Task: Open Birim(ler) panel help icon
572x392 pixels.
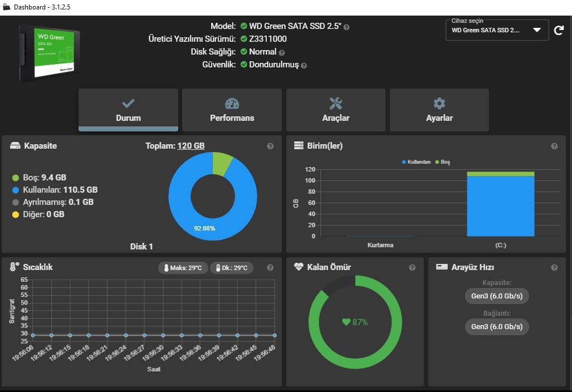Action: [554, 146]
